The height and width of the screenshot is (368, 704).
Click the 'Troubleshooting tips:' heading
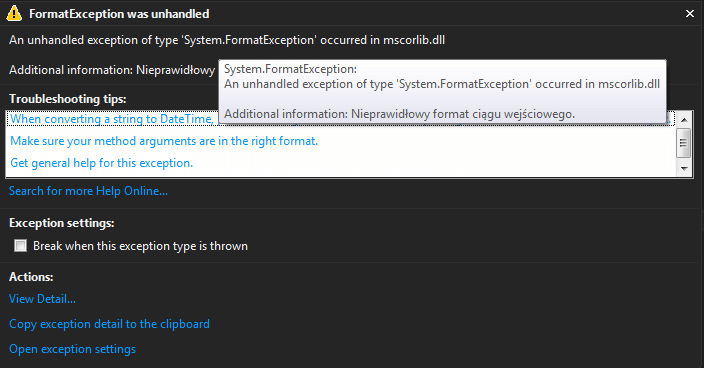(x=68, y=99)
